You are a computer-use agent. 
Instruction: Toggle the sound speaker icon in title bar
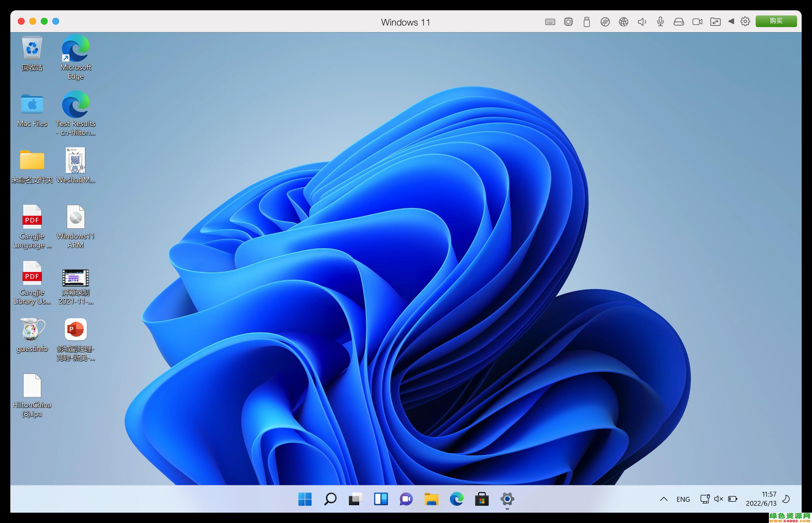point(641,22)
